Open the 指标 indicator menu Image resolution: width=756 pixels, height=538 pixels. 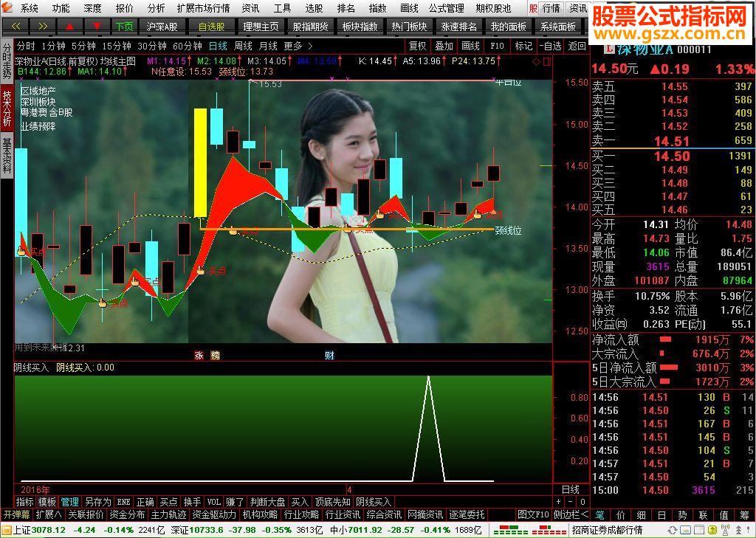click(24, 502)
